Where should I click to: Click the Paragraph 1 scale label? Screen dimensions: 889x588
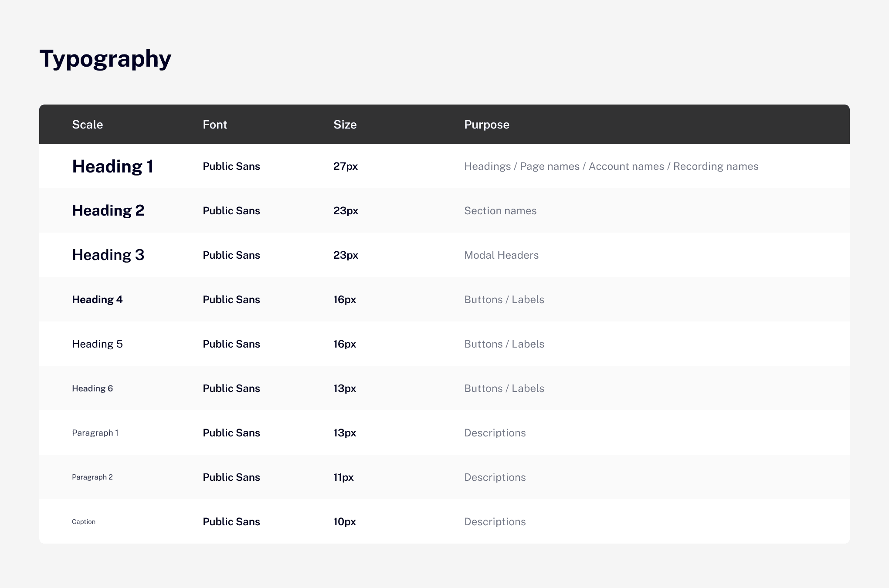click(x=95, y=433)
